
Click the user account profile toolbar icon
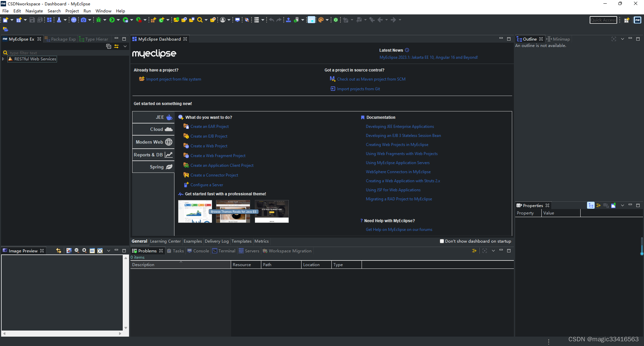pyautogui.click(x=223, y=20)
